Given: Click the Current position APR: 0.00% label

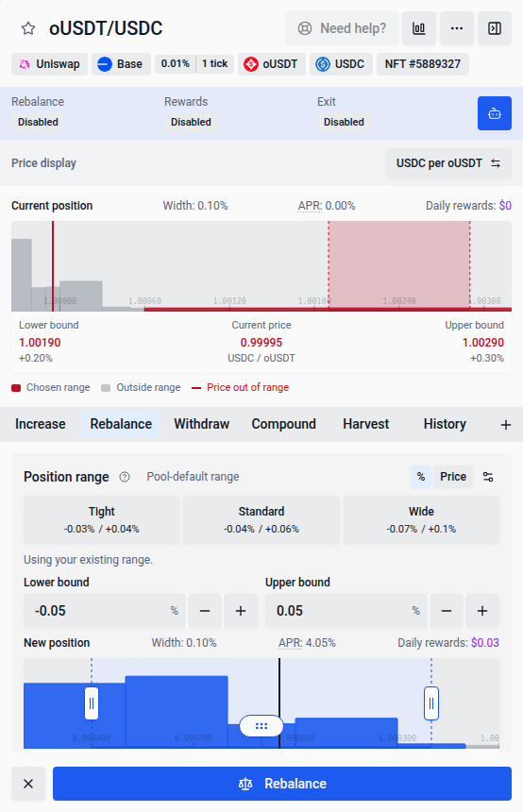Looking at the screenshot, I should click(x=327, y=206).
